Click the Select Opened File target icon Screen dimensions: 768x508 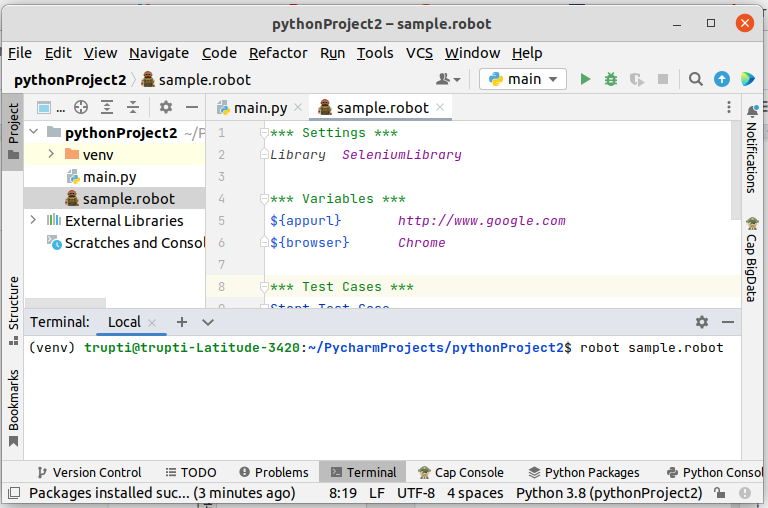pos(81,108)
